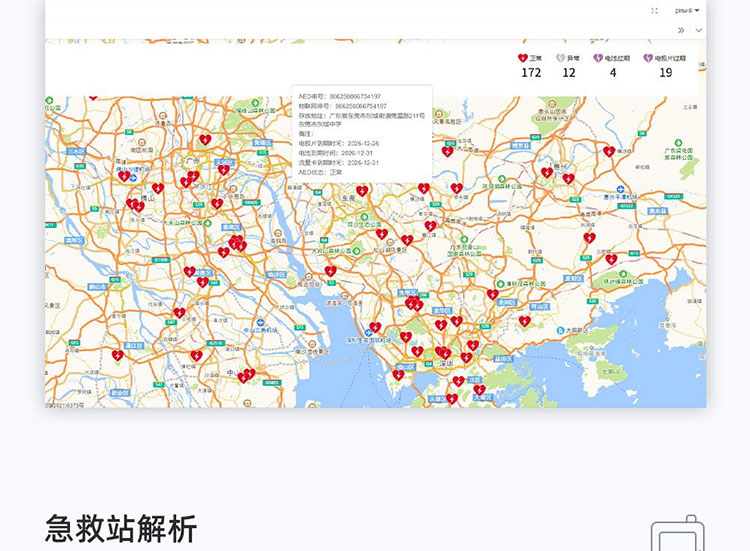Click the battery expired count 4
Screen dimensions: 750x551
[613, 73]
